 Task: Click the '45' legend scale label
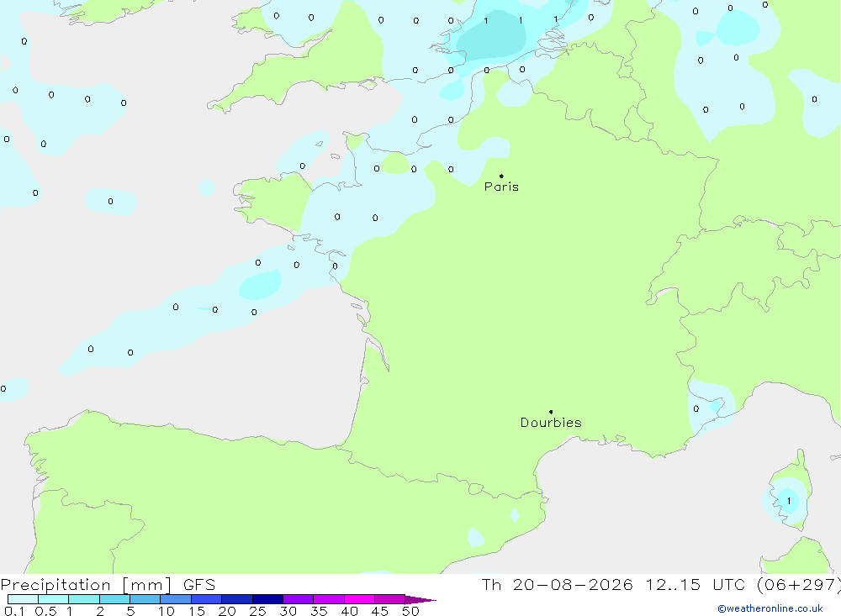[380, 611]
